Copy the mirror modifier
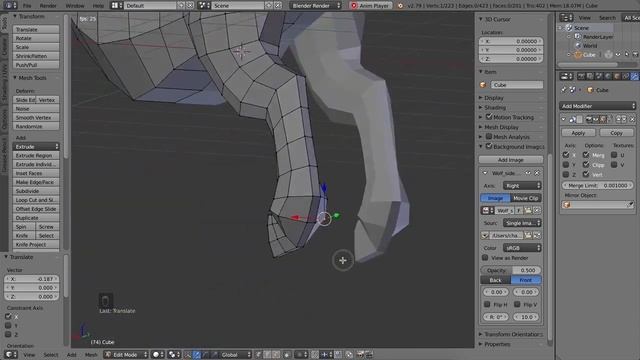The height and width of the screenshot is (360, 640). (x=616, y=133)
